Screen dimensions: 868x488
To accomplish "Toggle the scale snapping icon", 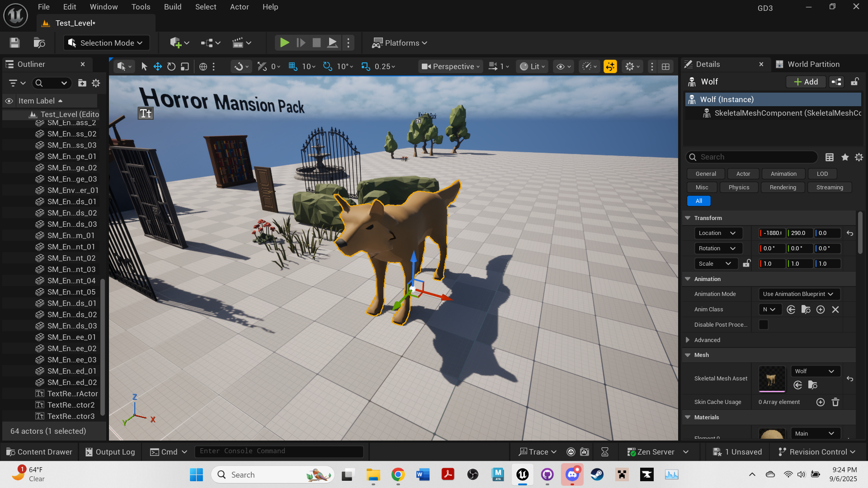I will tap(365, 67).
